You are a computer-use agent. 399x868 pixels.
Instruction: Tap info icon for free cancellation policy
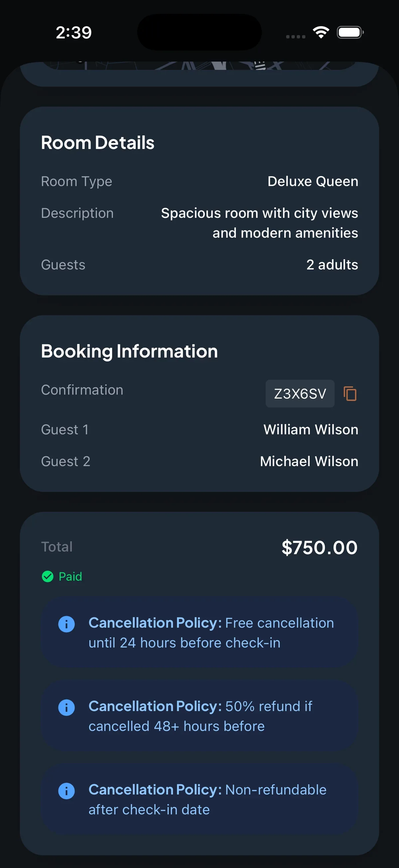point(66,624)
